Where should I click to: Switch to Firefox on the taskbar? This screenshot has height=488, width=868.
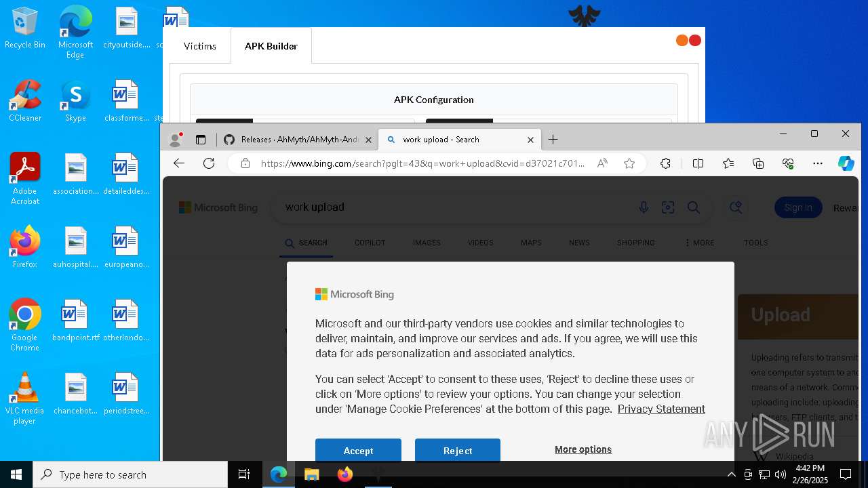(345, 474)
